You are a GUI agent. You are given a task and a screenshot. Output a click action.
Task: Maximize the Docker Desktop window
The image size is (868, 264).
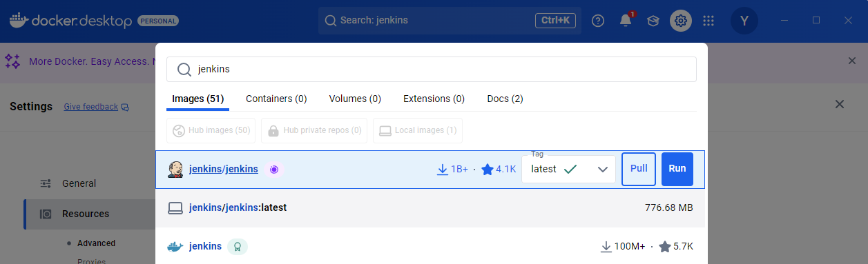tap(816, 21)
